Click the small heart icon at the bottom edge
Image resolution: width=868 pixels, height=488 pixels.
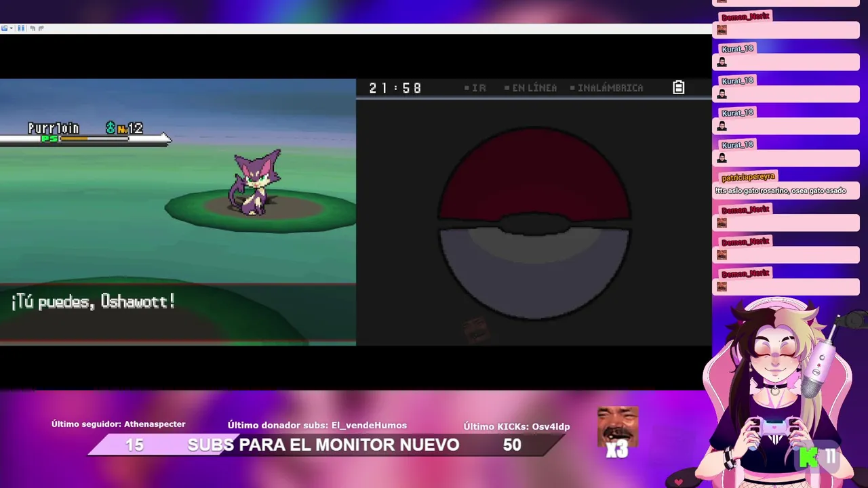pyautogui.click(x=679, y=483)
